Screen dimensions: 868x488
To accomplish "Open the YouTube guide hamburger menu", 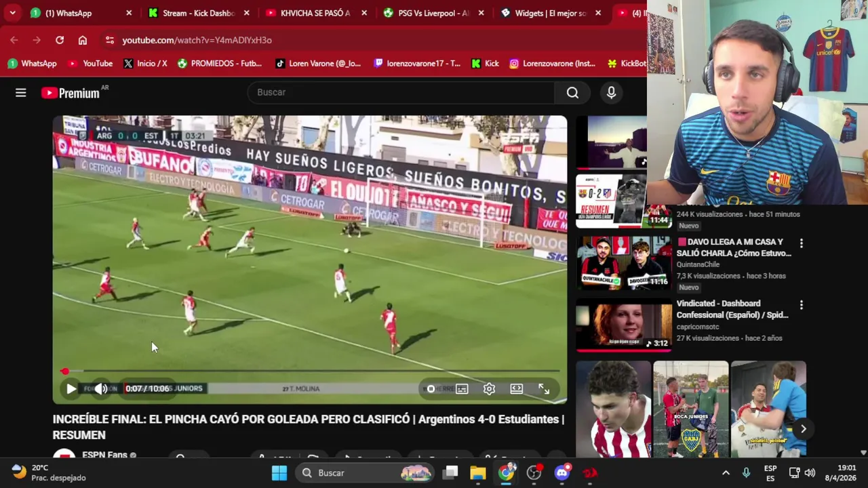I will (21, 93).
